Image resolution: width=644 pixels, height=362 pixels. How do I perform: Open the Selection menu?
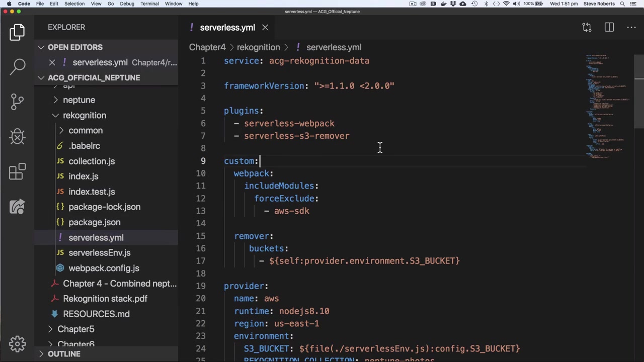[74, 4]
